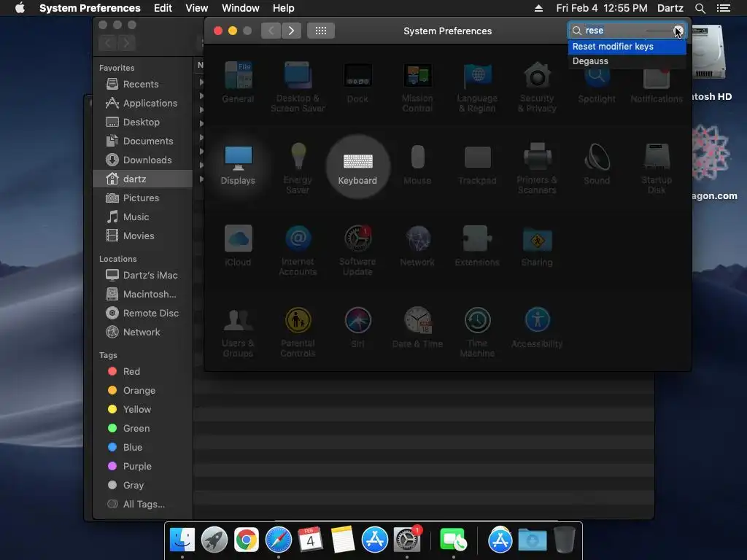Go forward in System Preferences
Screen dimensions: 747x560
click(x=291, y=31)
